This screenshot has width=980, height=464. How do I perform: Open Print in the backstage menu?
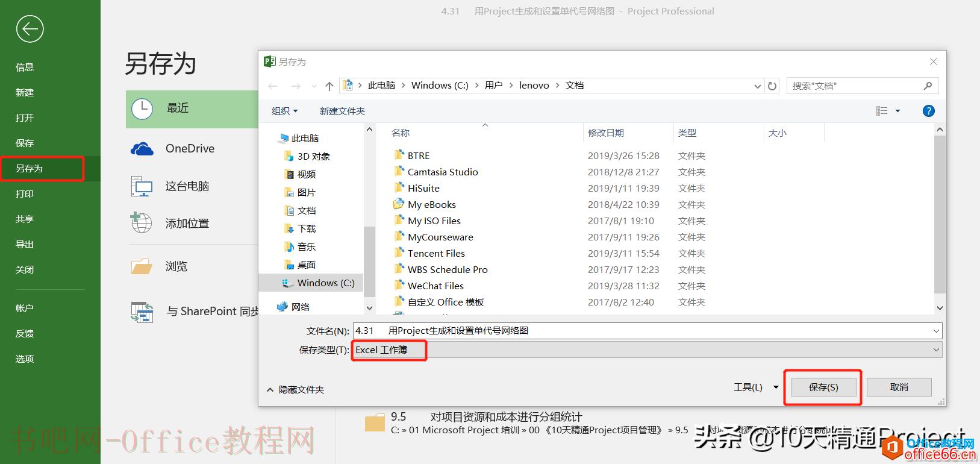[x=25, y=193]
